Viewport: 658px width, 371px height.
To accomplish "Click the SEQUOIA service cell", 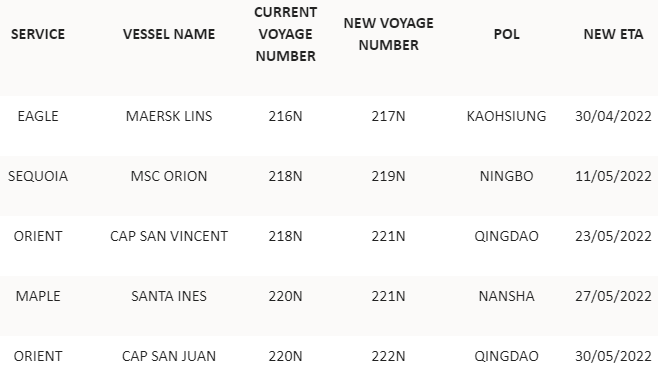I will pos(38,176).
